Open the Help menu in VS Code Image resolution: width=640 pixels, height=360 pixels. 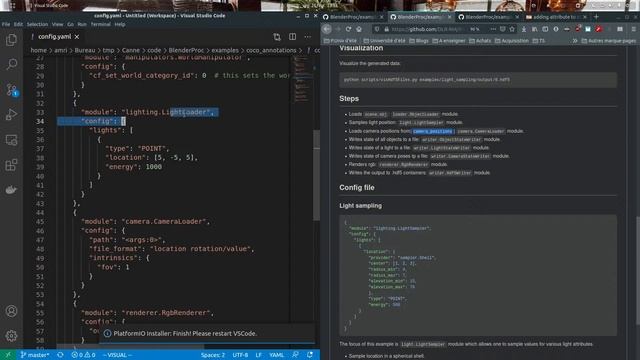pyautogui.click(x=120, y=24)
